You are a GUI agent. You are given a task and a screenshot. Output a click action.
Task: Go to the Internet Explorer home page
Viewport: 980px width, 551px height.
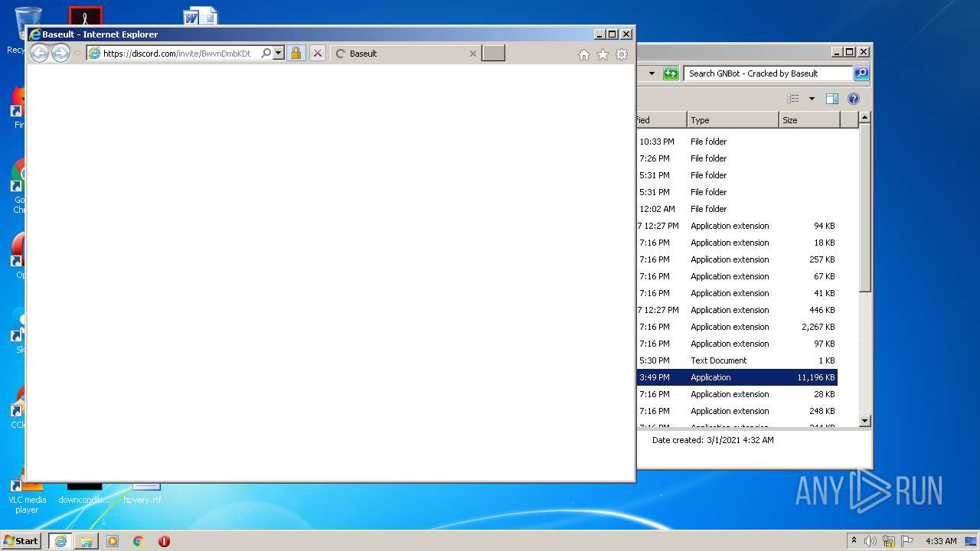click(584, 54)
